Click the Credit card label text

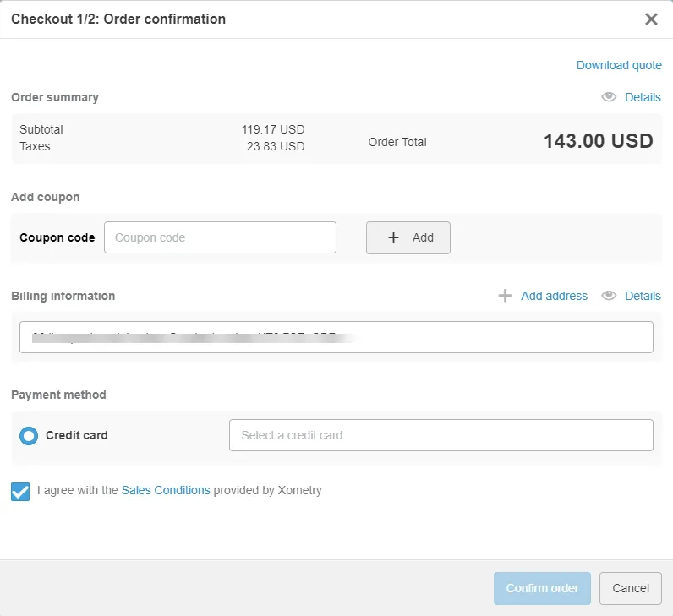(77, 436)
